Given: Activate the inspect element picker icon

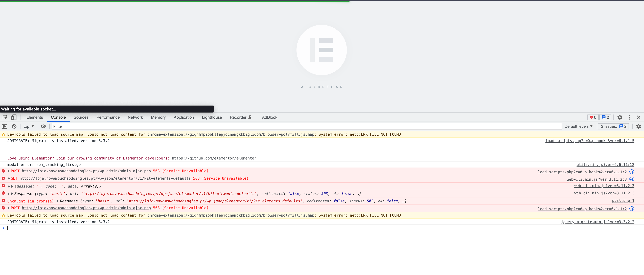Looking at the screenshot, I should coord(5,117).
